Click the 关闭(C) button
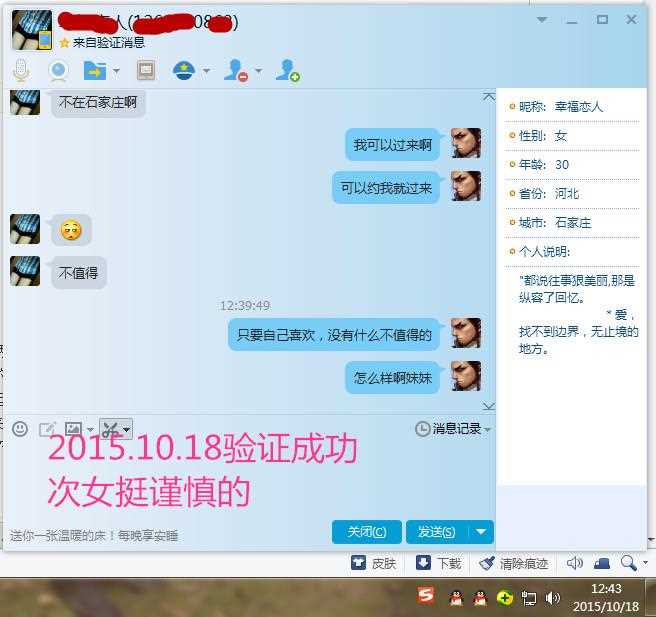The image size is (656, 617). 366,532
